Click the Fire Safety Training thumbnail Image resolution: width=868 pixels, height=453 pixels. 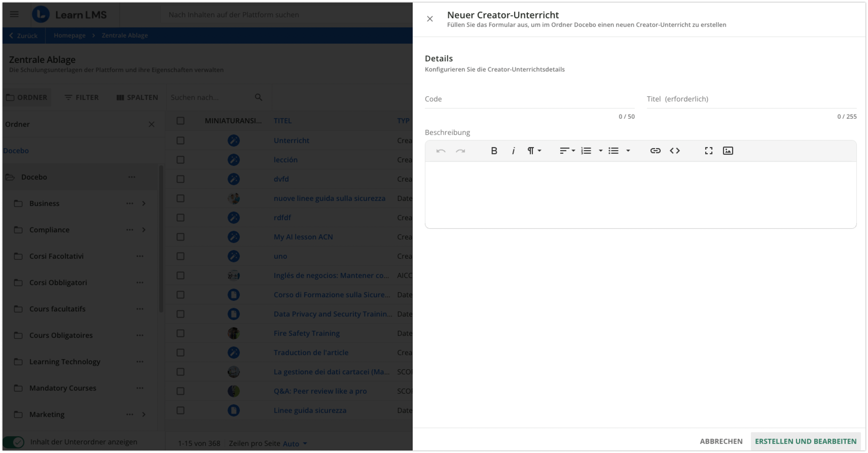[233, 333]
